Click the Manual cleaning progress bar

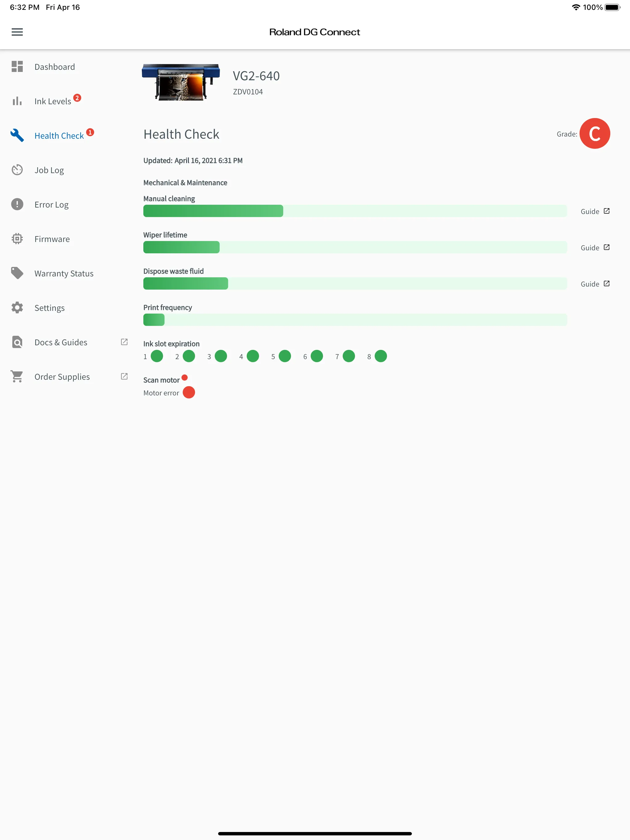(355, 211)
